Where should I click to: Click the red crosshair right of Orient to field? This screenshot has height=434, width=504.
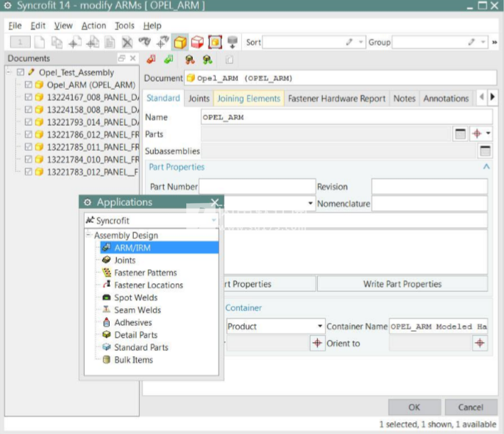click(x=480, y=343)
